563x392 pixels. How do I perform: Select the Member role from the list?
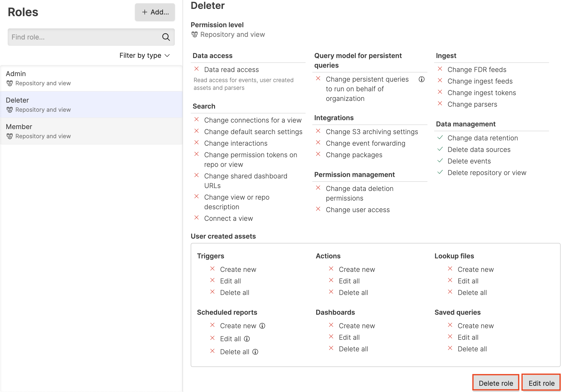pyautogui.click(x=73, y=131)
